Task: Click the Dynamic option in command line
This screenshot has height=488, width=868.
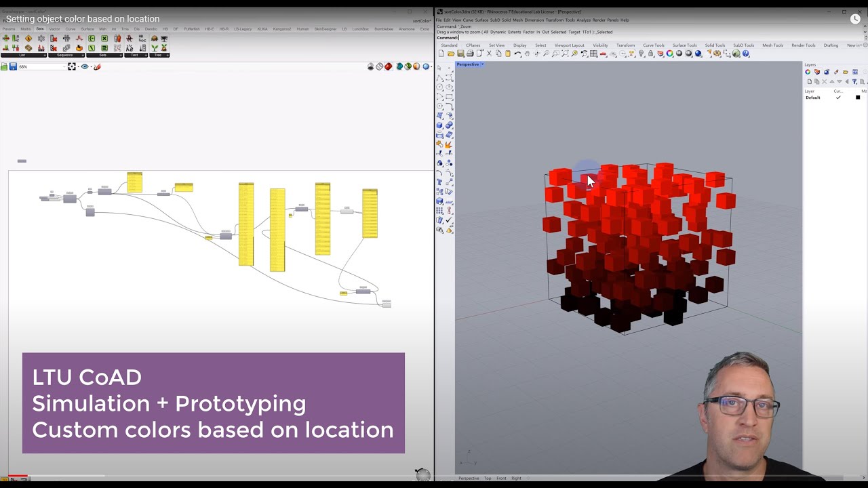Action: coord(498,32)
